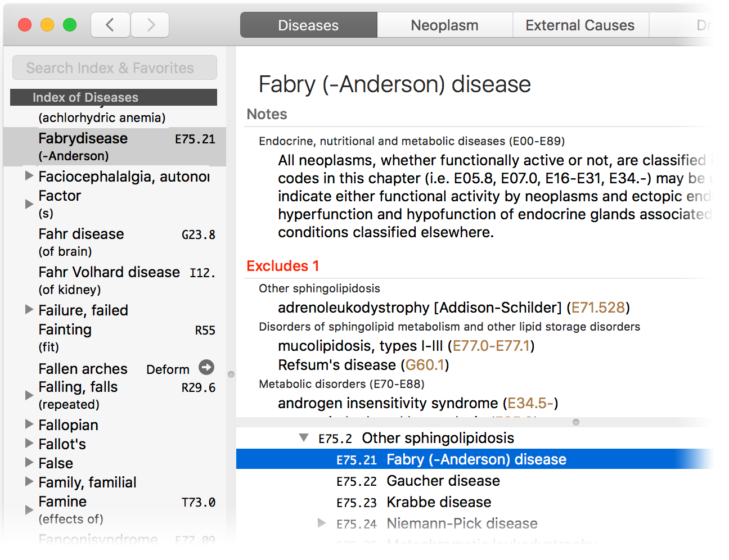Image resolution: width=729 pixels, height=560 pixels.
Task: Select the E75.22 Gaucher disease row
Action: [474, 480]
